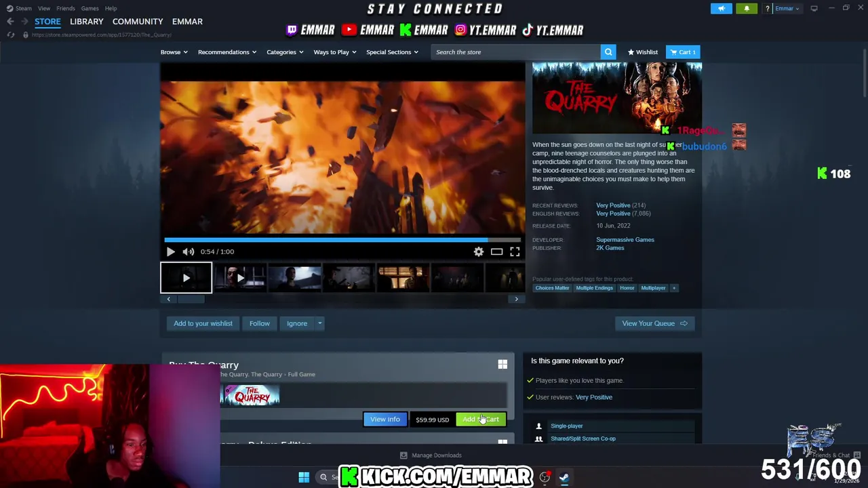Screen dimensions: 868x488
Task: Go back with the Steam back arrow
Action: pyautogui.click(x=10, y=22)
